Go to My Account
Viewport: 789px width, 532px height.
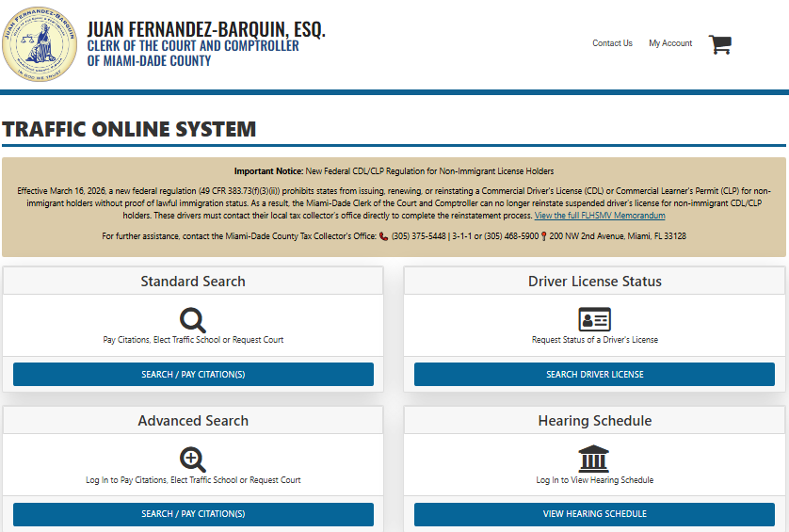(670, 43)
